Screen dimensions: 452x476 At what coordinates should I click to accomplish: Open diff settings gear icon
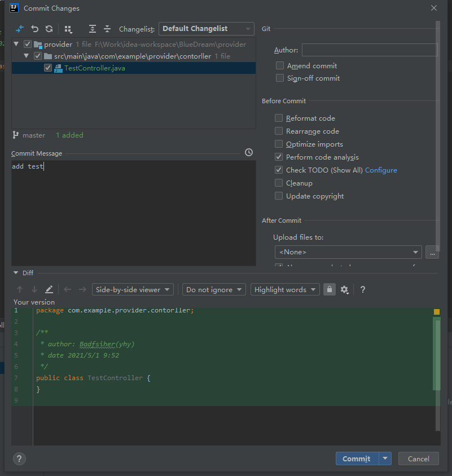[344, 290]
